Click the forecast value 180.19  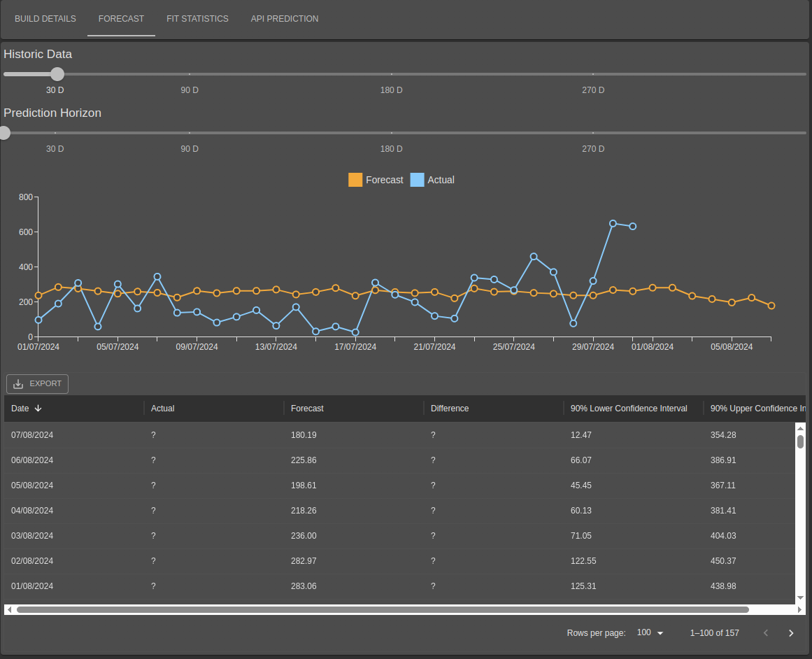pyautogui.click(x=304, y=435)
